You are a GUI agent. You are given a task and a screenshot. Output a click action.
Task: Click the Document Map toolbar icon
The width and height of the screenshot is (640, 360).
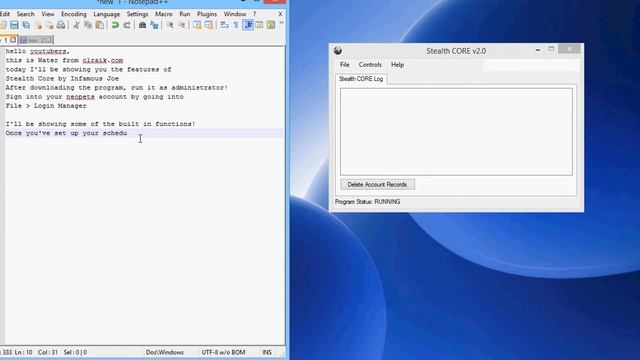pyautogui.click(x=271, y=25)
